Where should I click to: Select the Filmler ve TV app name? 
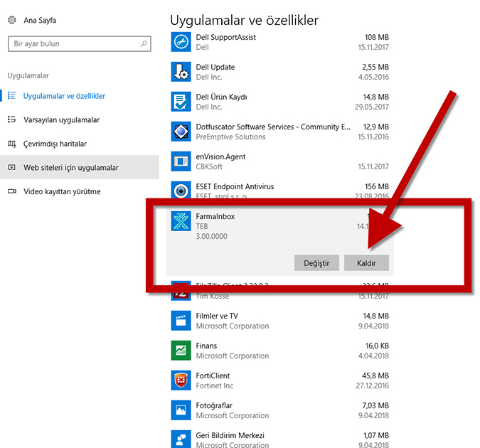[217, 316]
